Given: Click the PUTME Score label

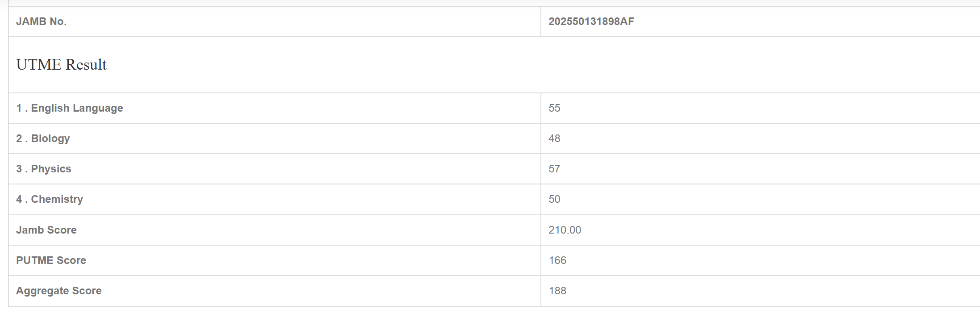Looking at the screenshot, I should click(x=51, y=260).
